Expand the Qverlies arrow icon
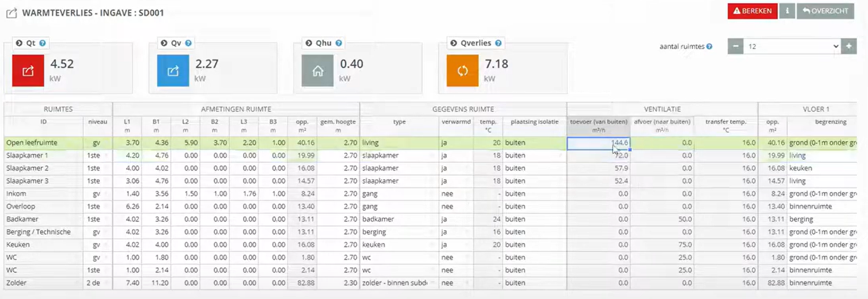 tap(453, 43)
